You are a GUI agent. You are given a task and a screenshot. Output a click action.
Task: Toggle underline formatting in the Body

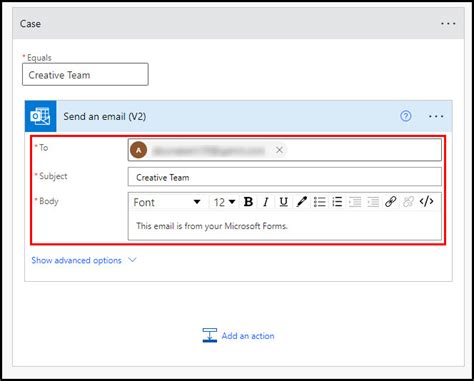pos(283,202)
